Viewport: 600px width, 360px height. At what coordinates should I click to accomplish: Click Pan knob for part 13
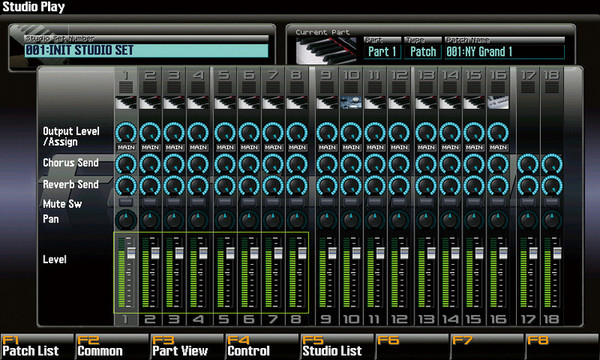pyautogui.click(x=426, y=220)
